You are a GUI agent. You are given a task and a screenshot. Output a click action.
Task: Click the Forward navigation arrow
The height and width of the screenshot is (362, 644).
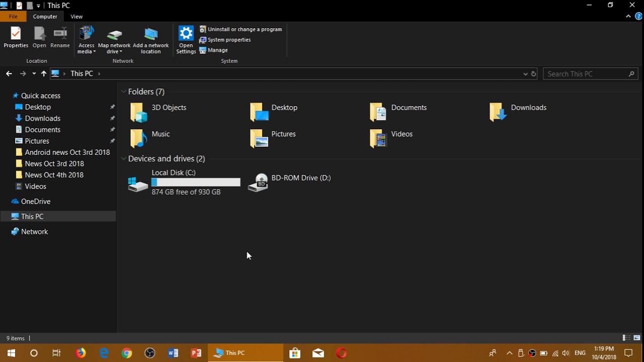[23, 73]
